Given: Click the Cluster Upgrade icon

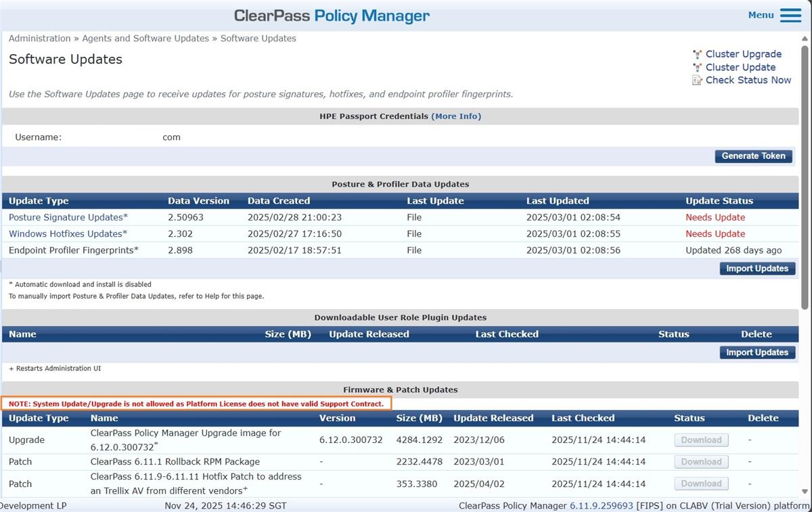Looking at the screenshot, I should 697,54.
